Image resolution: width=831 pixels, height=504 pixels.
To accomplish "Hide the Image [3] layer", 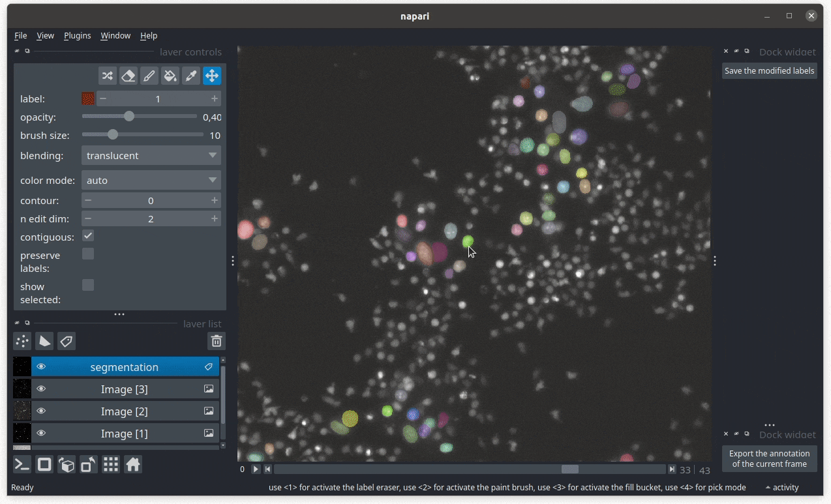I will click(41, 389).
